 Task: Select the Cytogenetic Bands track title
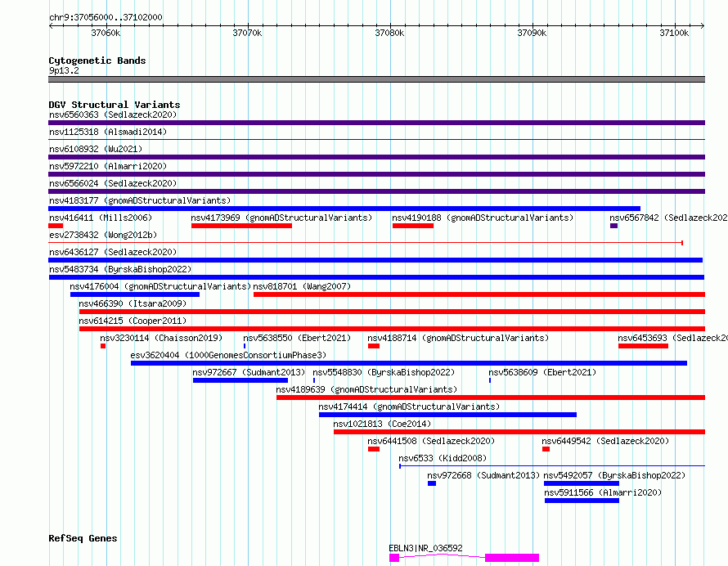97,61
